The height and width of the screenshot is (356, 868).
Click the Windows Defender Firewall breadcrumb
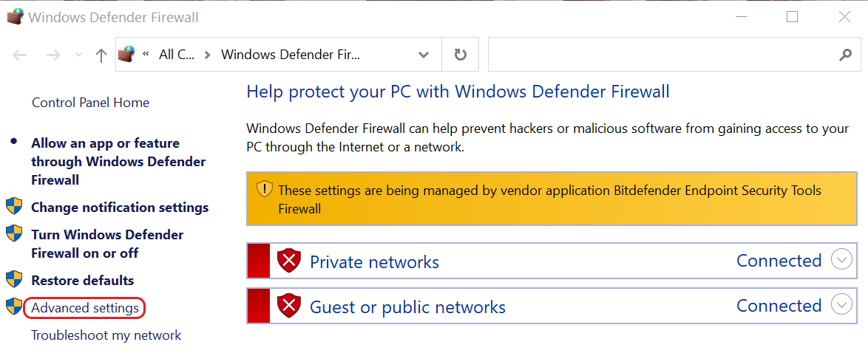tap(290, 55)
